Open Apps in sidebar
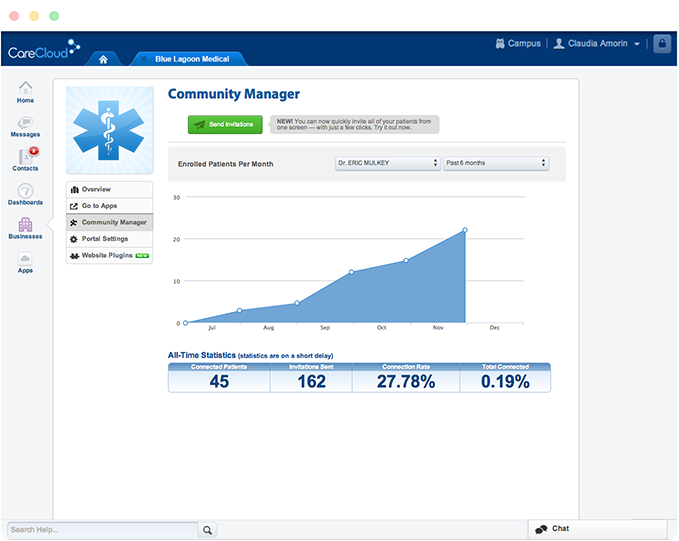The height and width of the screenshot is (541, 679). [x=25, y=262]
